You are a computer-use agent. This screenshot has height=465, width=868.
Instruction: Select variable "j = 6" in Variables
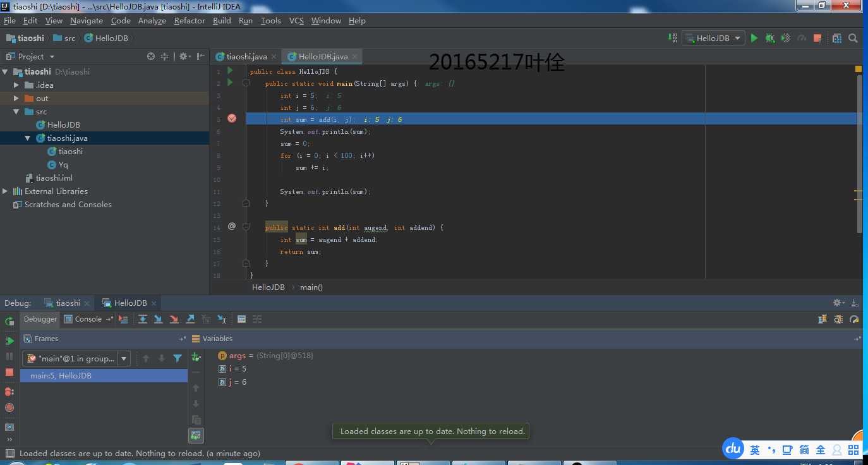232,382
